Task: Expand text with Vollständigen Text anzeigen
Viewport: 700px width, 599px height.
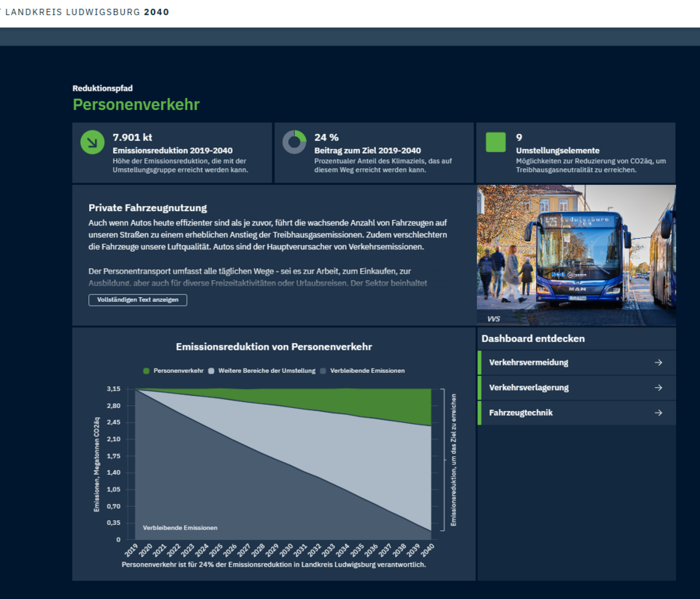Action: (138, 300)
